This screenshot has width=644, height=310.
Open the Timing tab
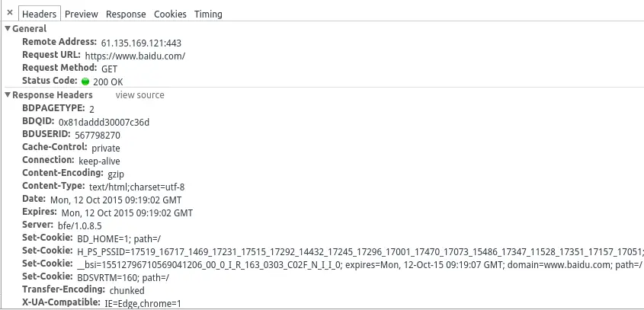pyautogui.click(x=208, y=14)
